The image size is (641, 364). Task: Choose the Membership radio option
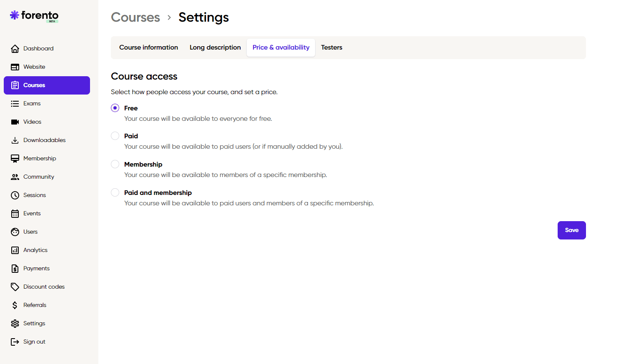(x=115, y=164)
